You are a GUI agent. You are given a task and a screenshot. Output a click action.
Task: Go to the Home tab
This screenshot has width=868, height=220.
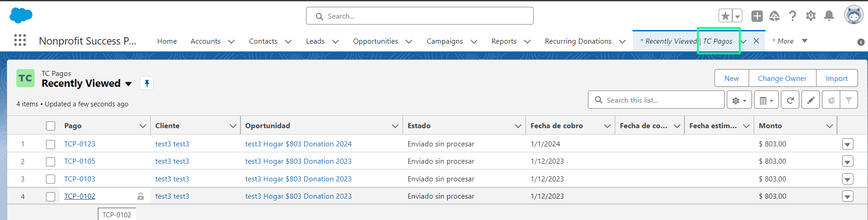click(x=167, y=41)
